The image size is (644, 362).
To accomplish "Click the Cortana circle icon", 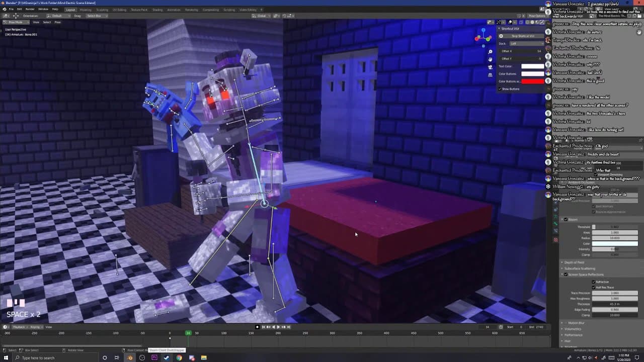I will click(x=105, y=358).
